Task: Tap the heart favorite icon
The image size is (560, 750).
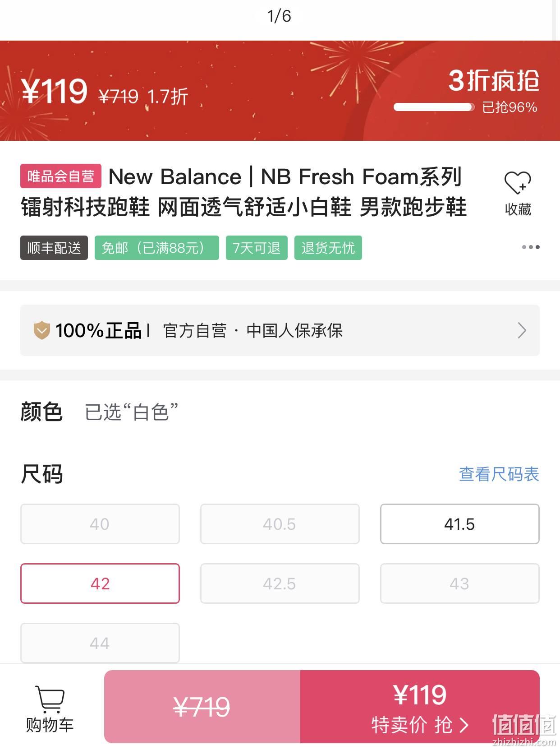Action: (518, 183)
